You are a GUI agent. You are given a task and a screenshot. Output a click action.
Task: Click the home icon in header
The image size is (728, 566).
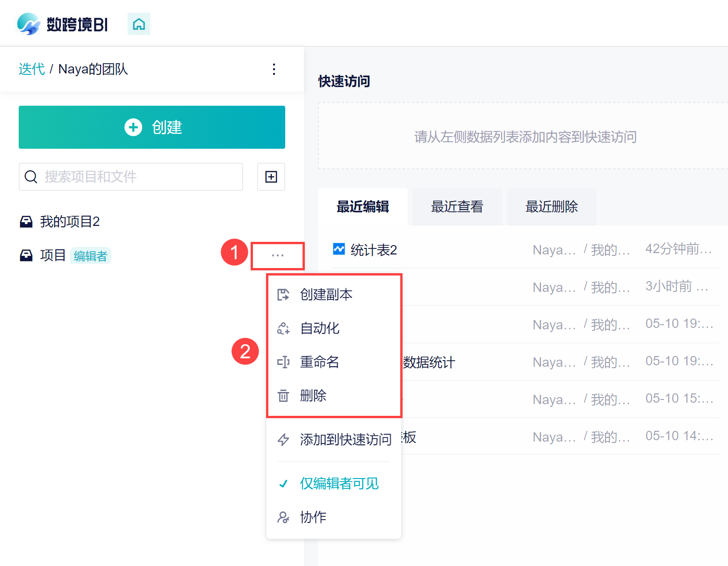139,24
